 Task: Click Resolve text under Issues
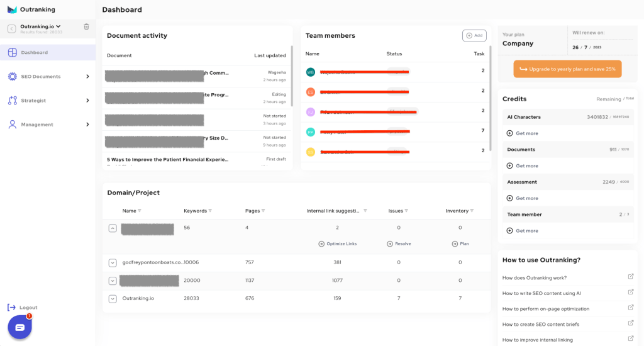(403, 243)
